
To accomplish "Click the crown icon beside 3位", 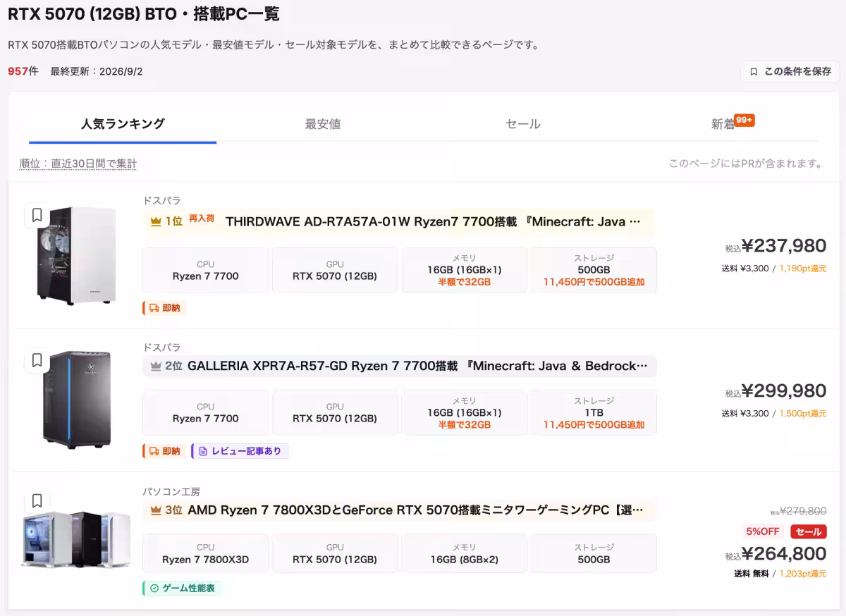I will coord(156,510).
